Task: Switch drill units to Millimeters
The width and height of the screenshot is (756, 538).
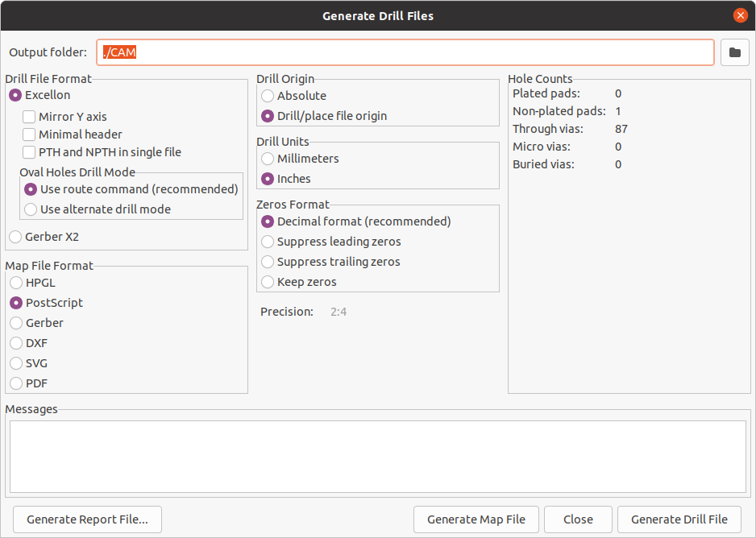Action: pos(267,159)
